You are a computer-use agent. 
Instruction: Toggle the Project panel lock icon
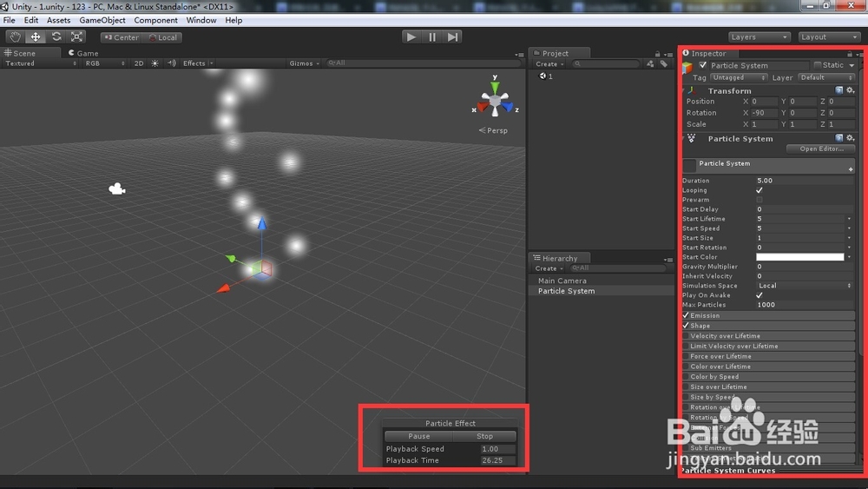coord(658,54)
